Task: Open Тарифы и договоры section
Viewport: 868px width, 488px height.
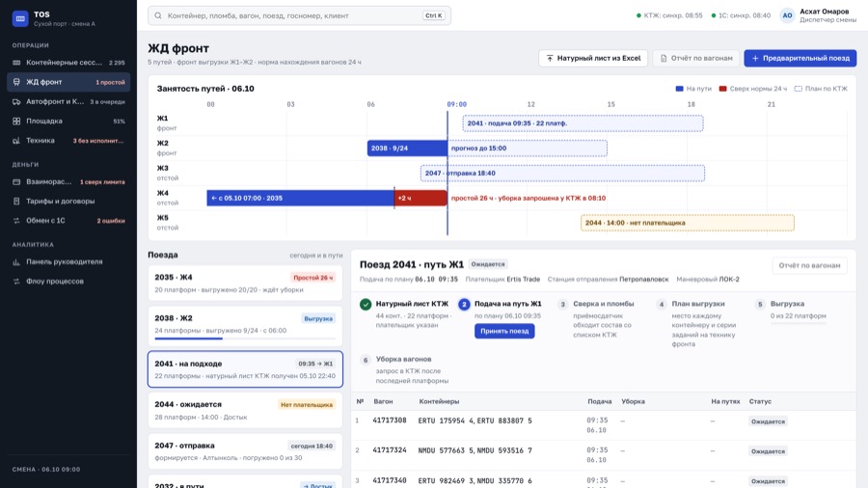Action: (68, 202)
